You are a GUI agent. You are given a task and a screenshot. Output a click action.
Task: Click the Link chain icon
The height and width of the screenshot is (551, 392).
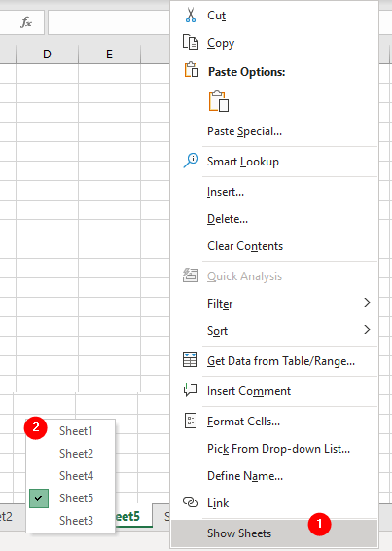click(x=191, y=502)
